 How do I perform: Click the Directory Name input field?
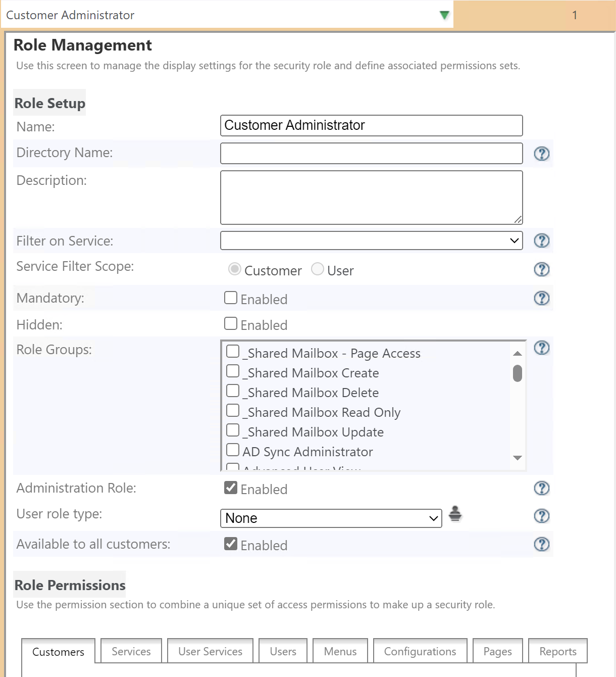click(371, 153)
